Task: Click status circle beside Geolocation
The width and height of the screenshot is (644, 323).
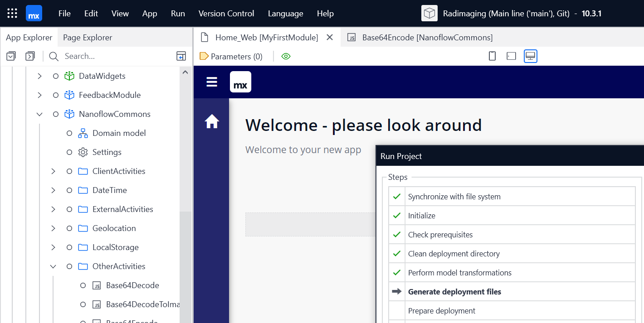Action: 69,228
